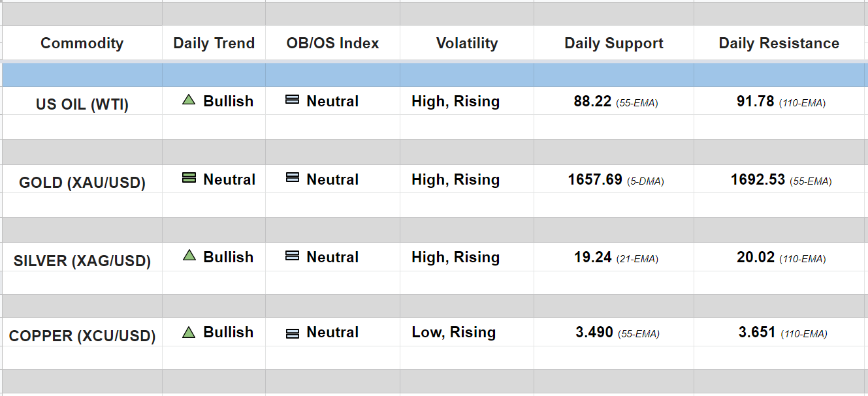Click the COPPER resistance value 3.651

click(757, 333)
